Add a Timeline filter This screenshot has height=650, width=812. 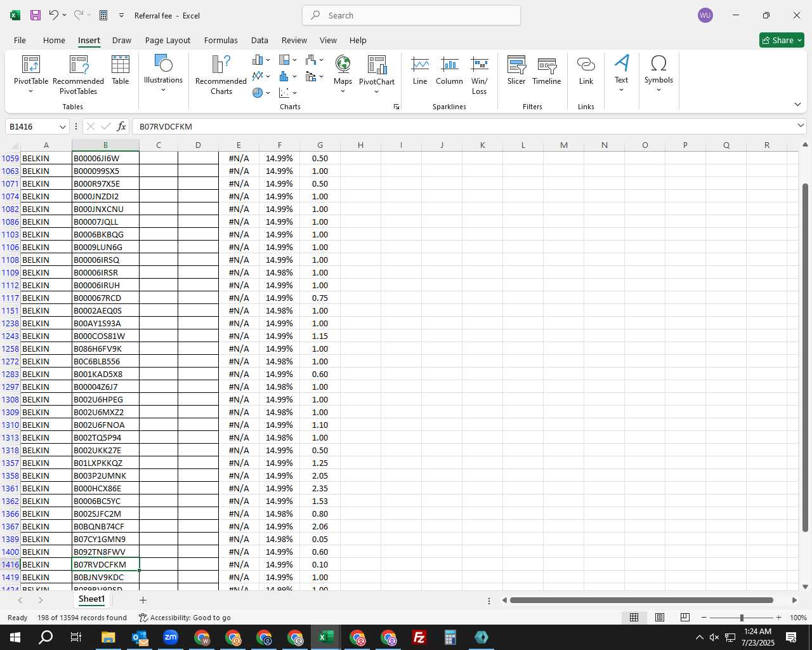tap(547, 70)
